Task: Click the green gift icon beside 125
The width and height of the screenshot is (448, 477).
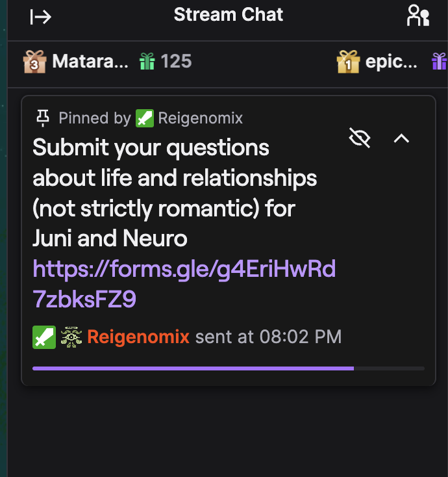Action: point(147,61)
